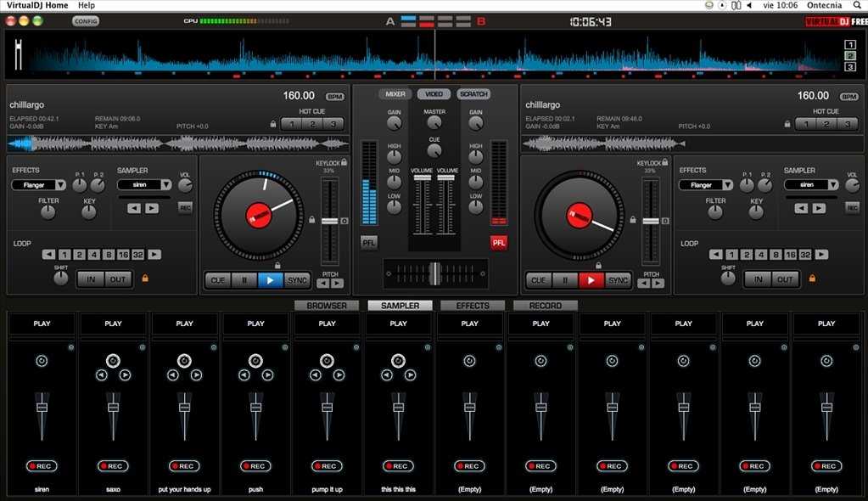Click the crossfader slider
Viewport: 868px width, 501px height.
click(x=435, y=273)
